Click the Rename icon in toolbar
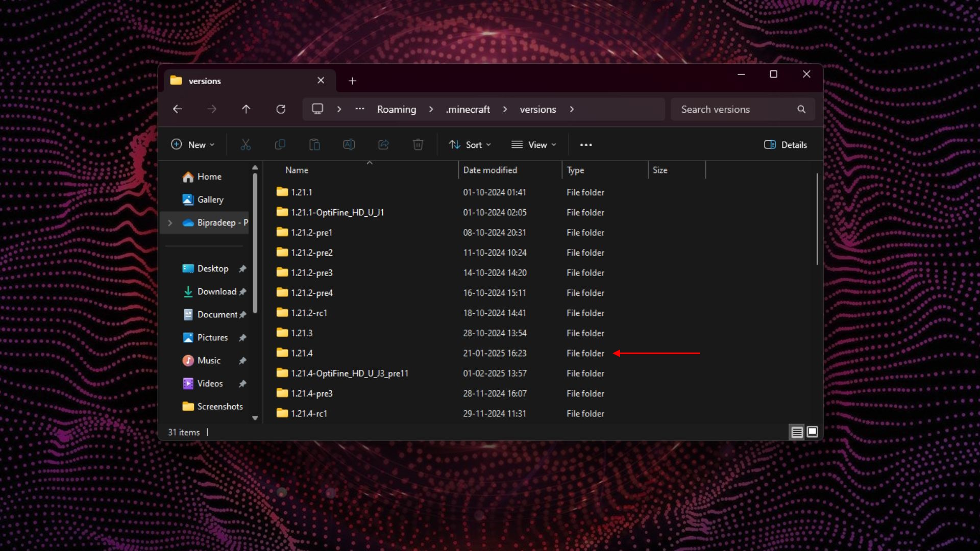980x551 pixels. click(x=349, y=145)
